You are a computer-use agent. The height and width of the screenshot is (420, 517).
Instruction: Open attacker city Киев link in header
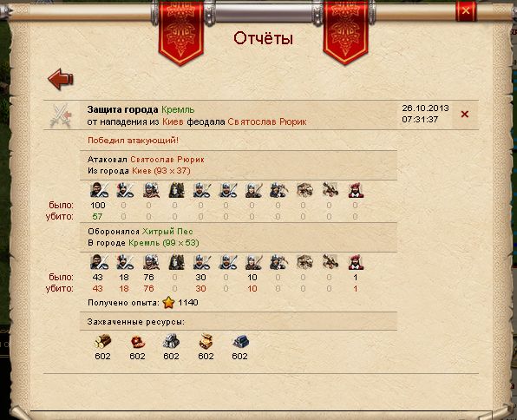pyautogui.click(x=173, y=121)
